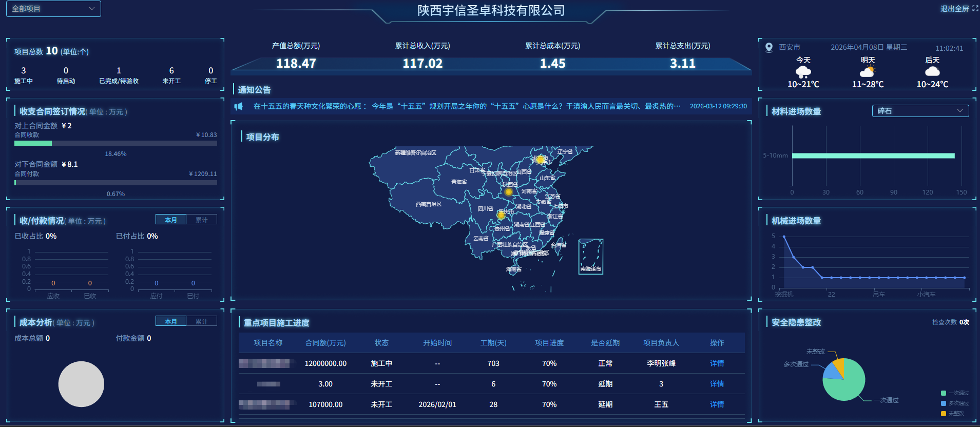Click the location pin icon beside 西安市
Viewport: 980px width, 427px height.
tap(768, 48)
